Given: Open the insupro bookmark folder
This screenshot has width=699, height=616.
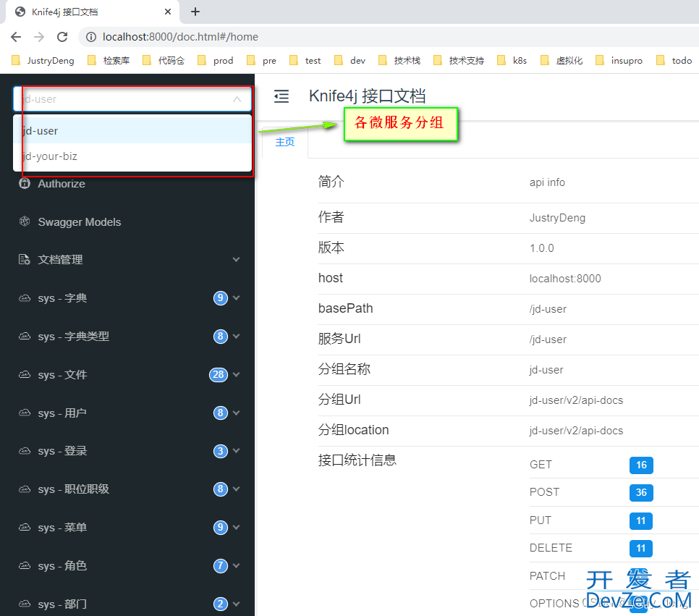Looking at the screenshot, I should [619, 61].
